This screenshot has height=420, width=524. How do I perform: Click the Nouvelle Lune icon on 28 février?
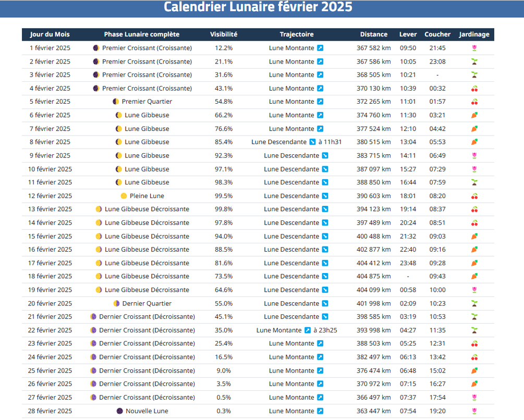(119, 411)
